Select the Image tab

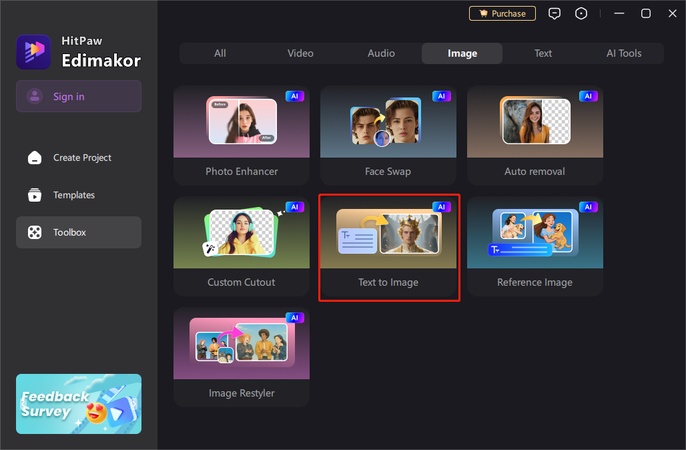click(462, 53)
